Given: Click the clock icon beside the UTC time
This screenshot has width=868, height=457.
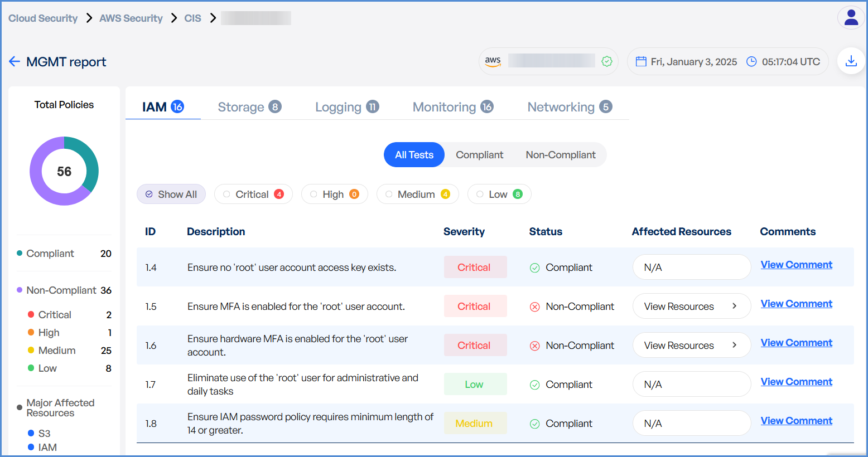Looking at the screenshot, I should [x=751, y=62].
